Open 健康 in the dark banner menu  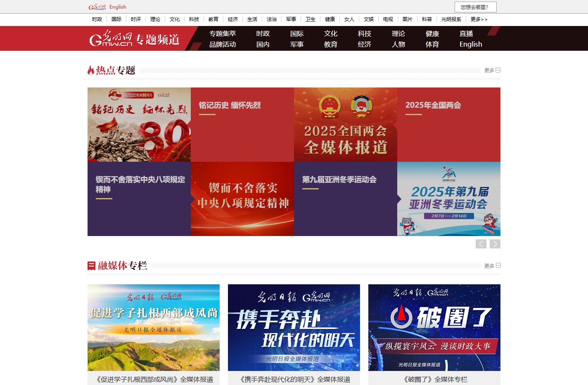[432, 33]
